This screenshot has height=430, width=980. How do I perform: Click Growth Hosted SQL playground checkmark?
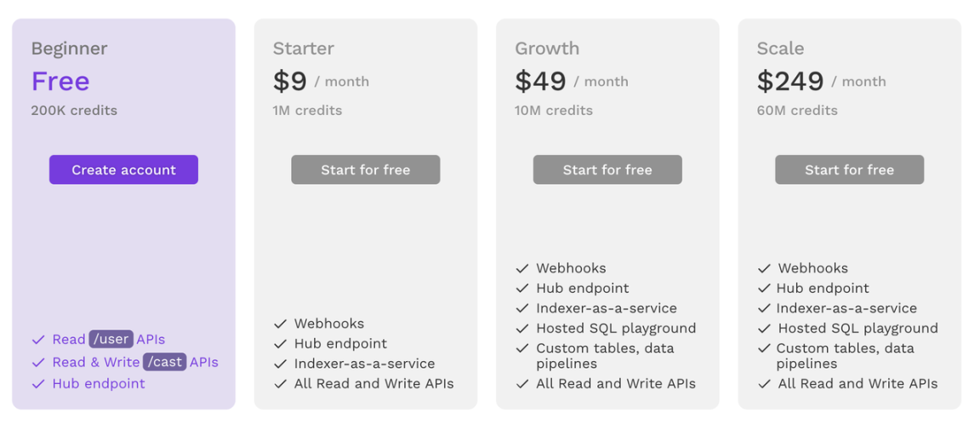522,329
